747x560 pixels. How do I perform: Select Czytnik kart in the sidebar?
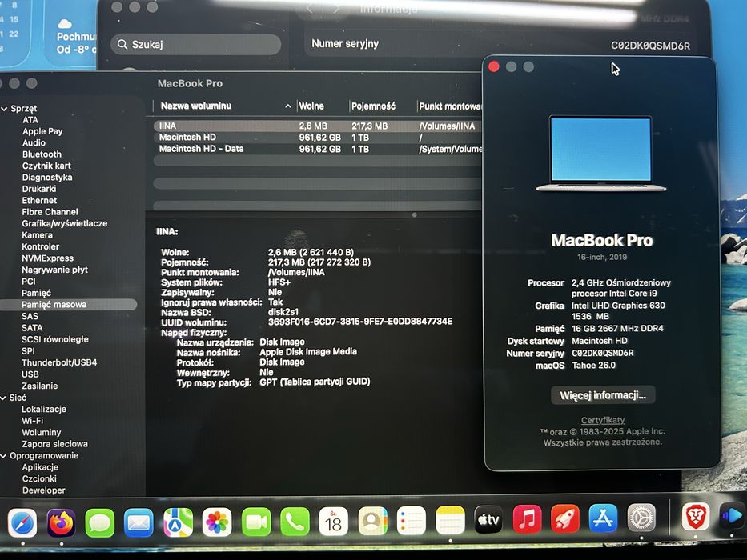point(46,166)
